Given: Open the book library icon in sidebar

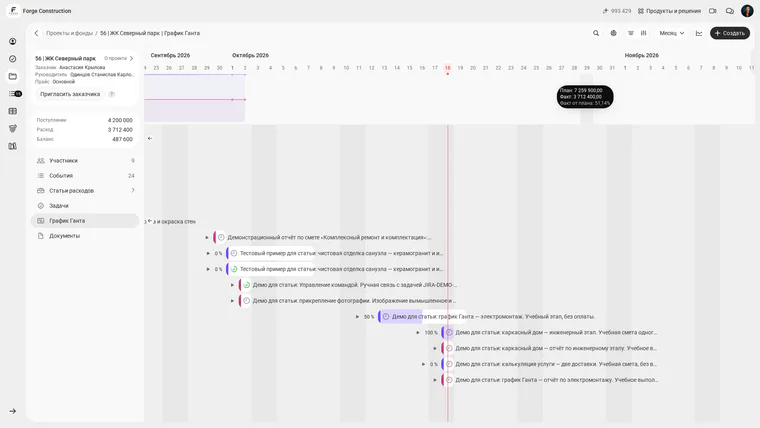Looking at the screenshot, I should coord(13,146).
